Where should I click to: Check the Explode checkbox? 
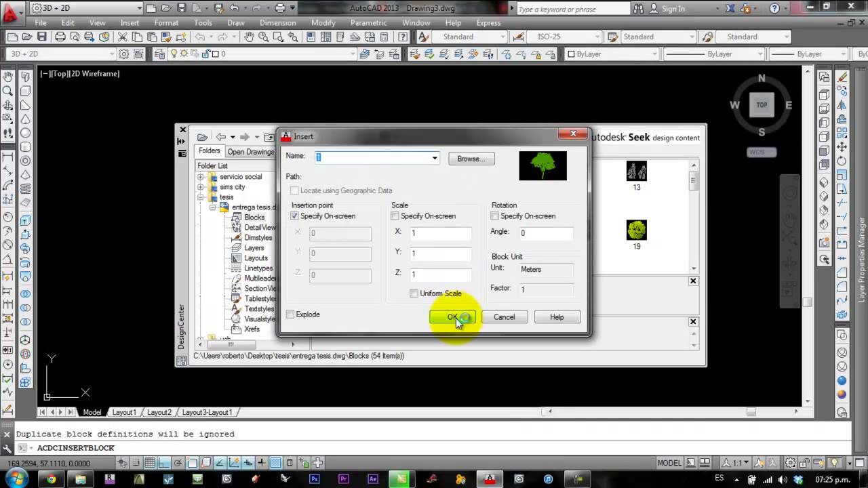coord(290,314)
